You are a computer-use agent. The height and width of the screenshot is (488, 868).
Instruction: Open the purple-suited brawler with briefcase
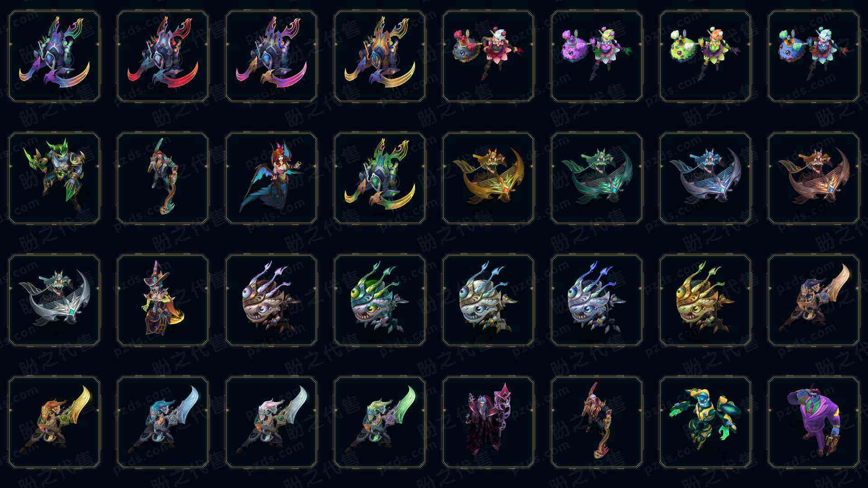[x=814, y=422]
